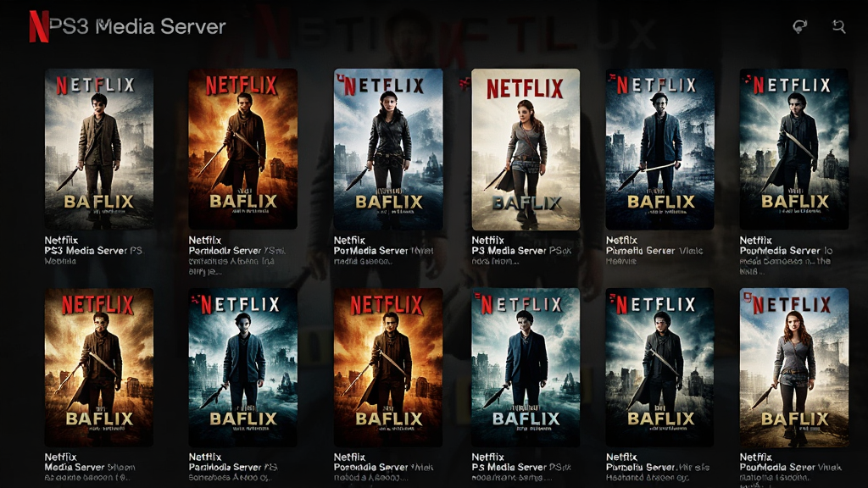Click the red Netflix N logo
This screenshot has height=488, width=868.
click(39, 26)
